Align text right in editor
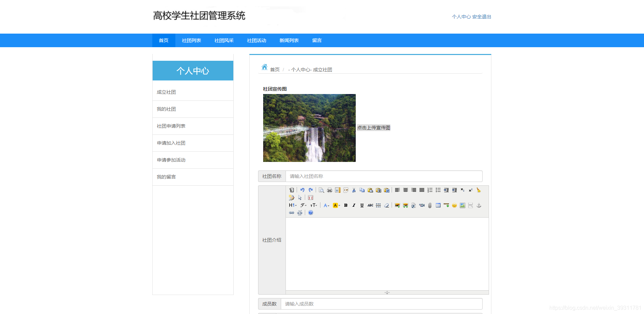The image size is (644, 314). (x=414, y=190)
